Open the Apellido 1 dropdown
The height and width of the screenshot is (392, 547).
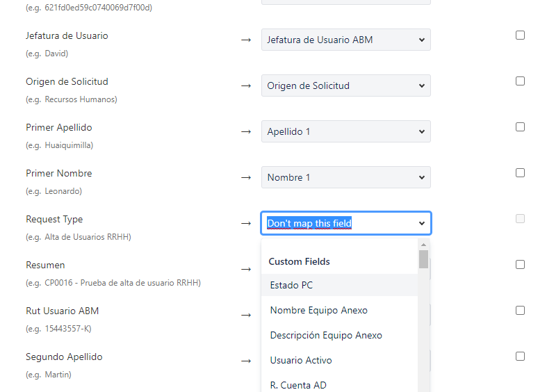(x=345, y=131)
